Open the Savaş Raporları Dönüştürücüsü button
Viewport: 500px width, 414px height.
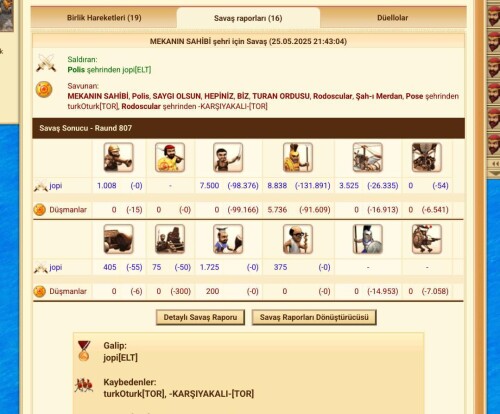(314, 317)
